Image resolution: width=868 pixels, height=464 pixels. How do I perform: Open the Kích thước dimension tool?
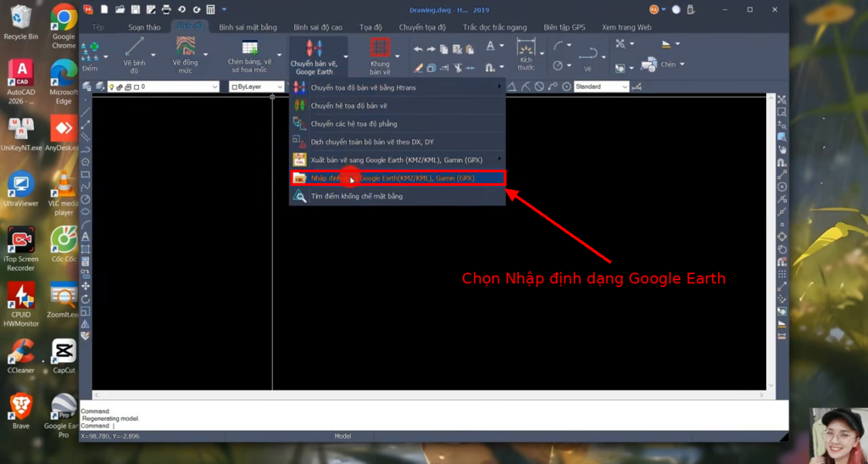pyautogui.click(x=526, y=54)
